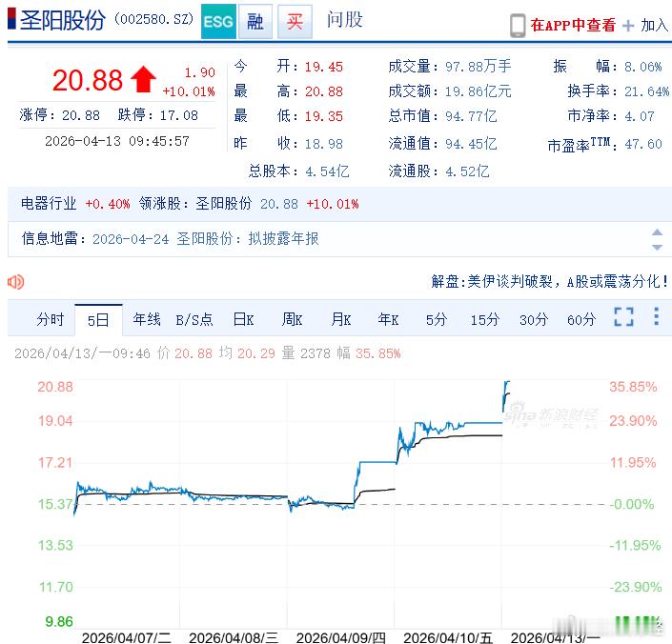
Task: Click the 融 margin trading badge
Action: (255, 21)
